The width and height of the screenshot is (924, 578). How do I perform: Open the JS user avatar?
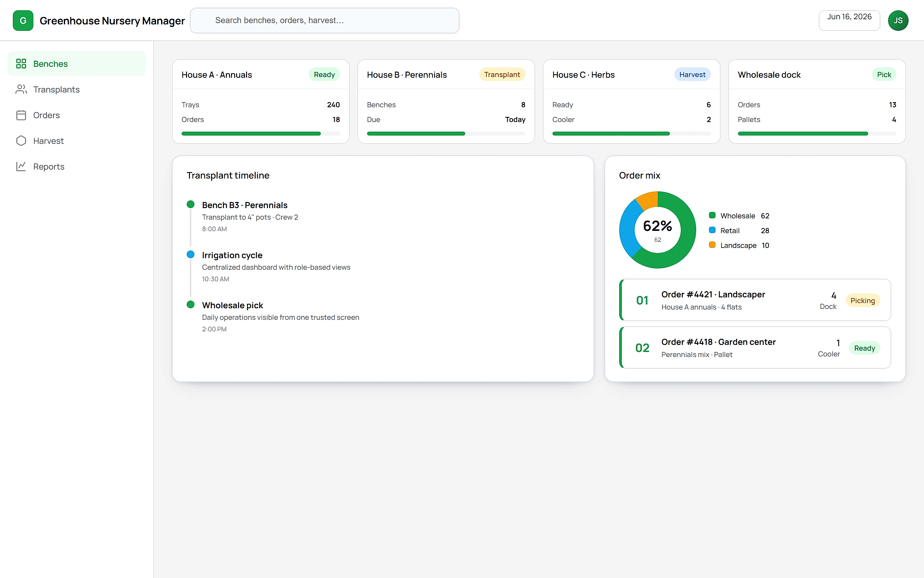(898, 21)
